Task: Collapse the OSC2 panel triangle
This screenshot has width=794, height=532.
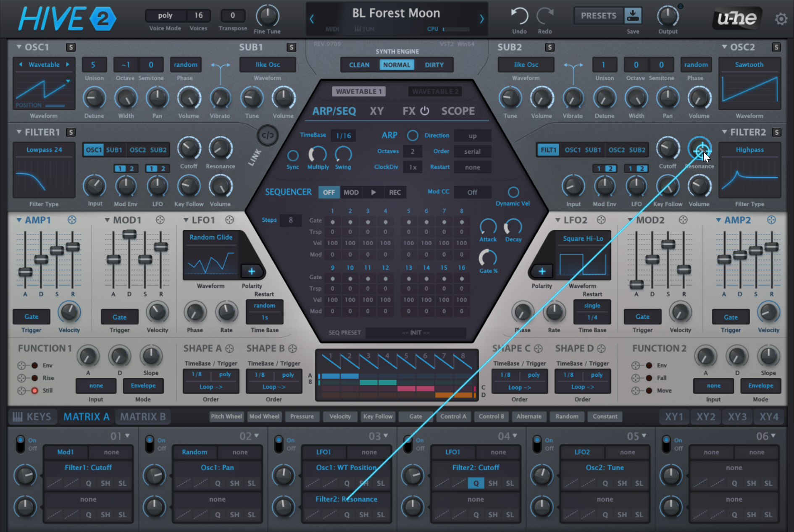Action: pos(724,47)
